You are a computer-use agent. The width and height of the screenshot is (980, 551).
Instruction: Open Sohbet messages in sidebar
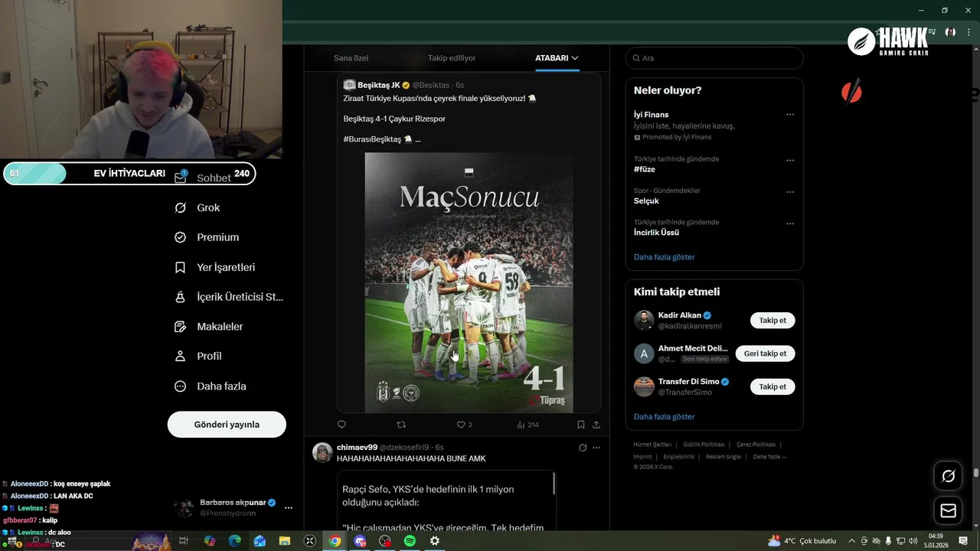[203, 178]
